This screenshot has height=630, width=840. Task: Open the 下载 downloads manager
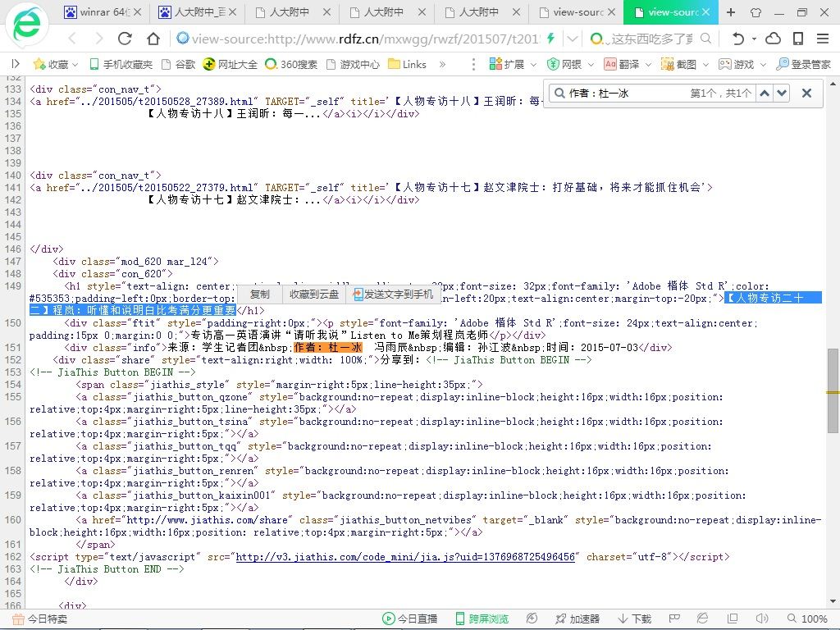[x=635, y=619]
